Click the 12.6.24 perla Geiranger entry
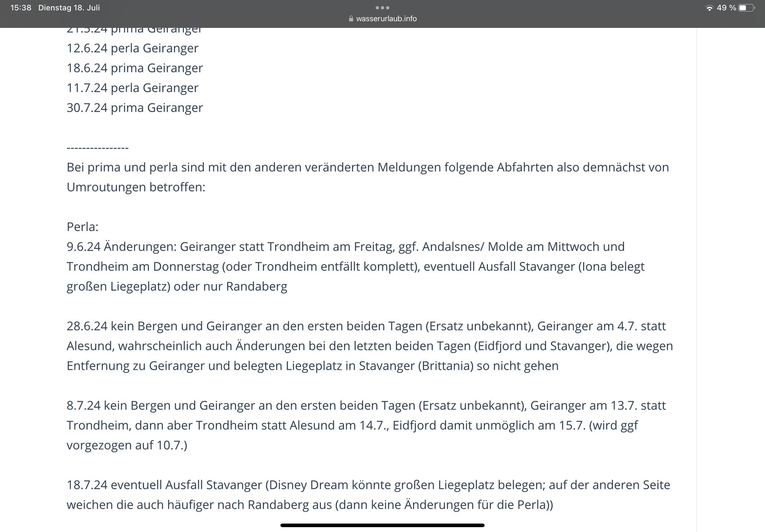 (x=133, y=48)
